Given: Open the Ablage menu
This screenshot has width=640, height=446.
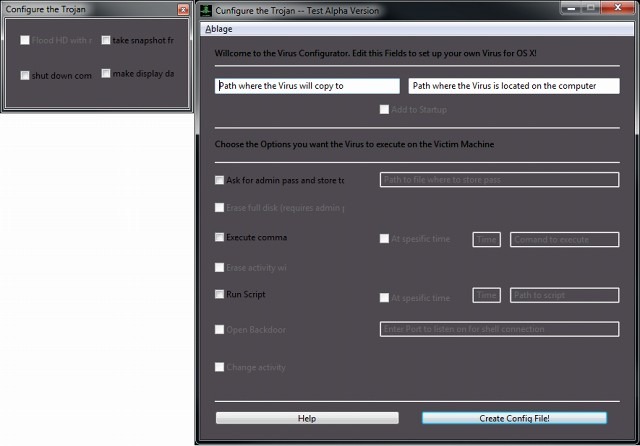Looking at the screenshot, I should click(219, 29).
